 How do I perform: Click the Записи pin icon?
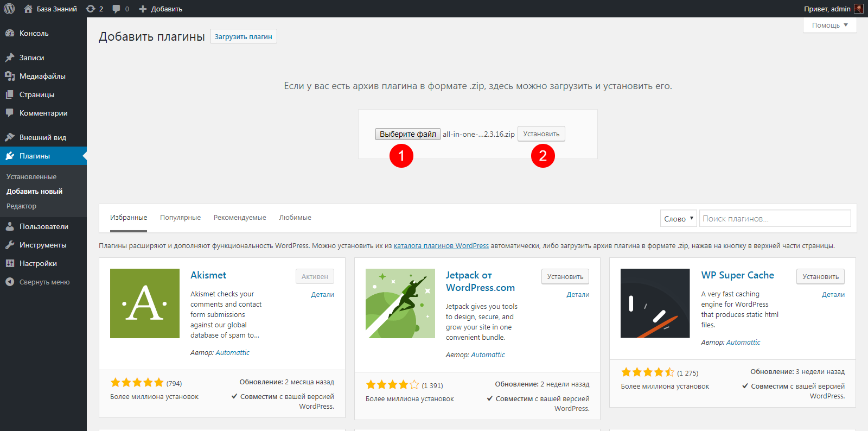[x=10, y=58]
